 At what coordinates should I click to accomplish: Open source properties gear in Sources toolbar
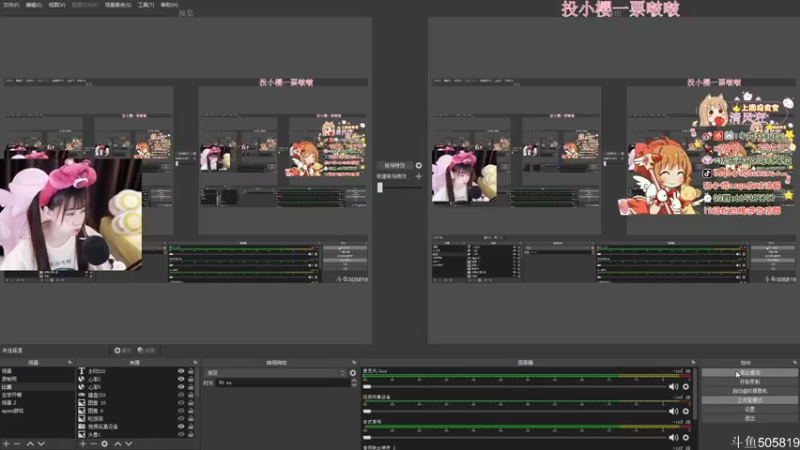105,444
